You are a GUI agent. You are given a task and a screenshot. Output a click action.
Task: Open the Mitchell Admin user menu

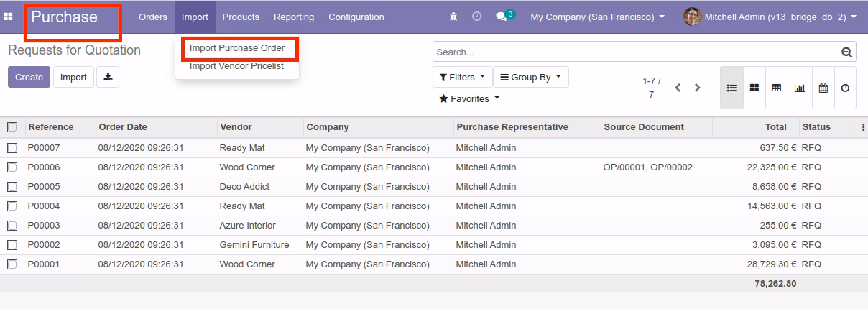point(770,17)
